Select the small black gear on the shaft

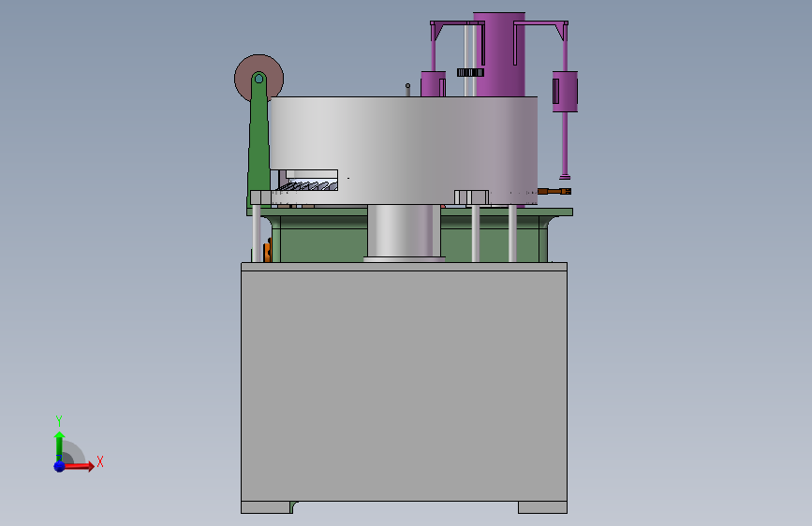pos(470,72)
